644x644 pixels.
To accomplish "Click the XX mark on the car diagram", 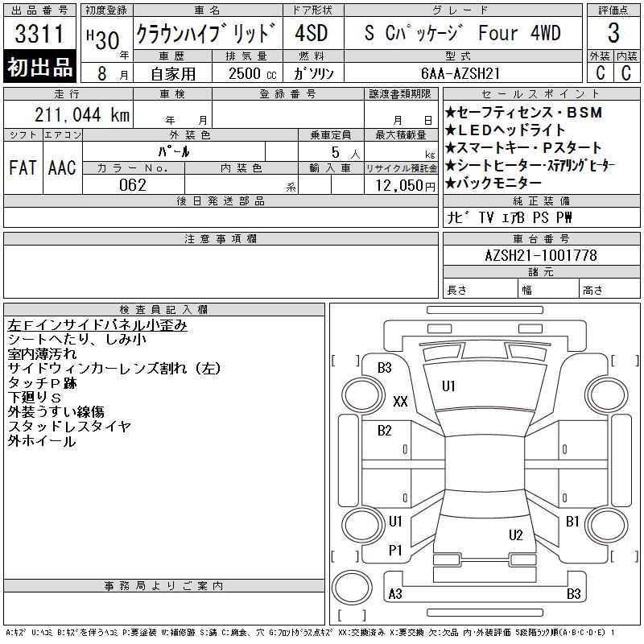I will [400, 401].
